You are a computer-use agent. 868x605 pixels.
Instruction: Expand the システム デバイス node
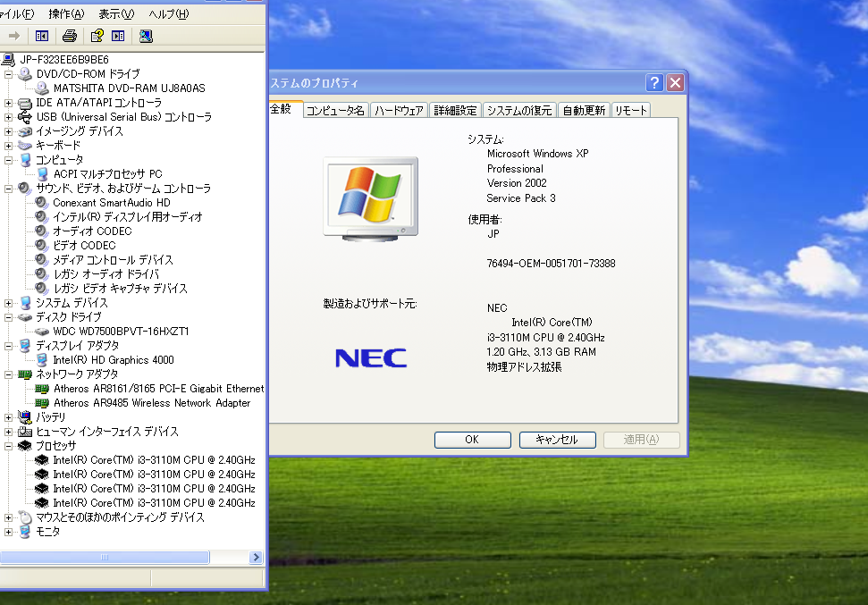pos(8,303)
